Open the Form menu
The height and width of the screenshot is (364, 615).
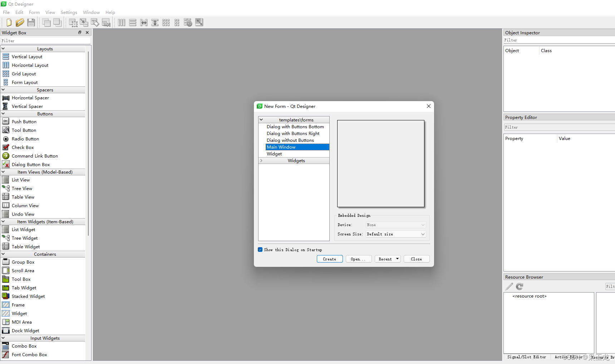(34, 13)
